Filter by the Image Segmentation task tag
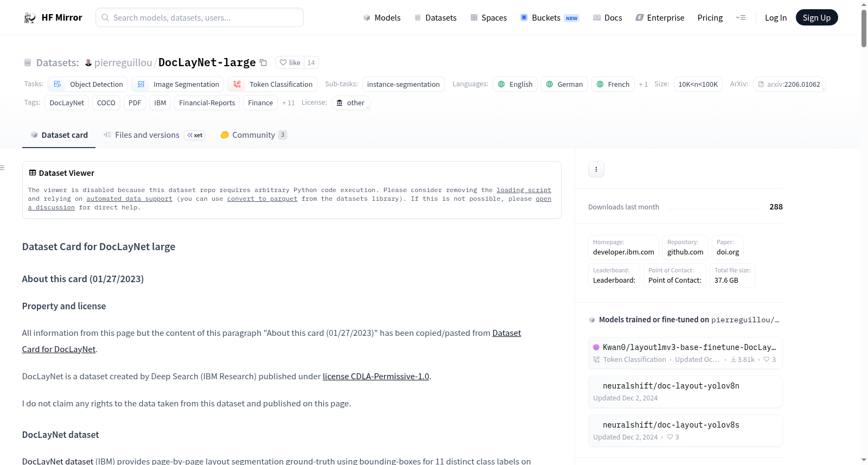The image size is (868, 465). pos(177,84)
